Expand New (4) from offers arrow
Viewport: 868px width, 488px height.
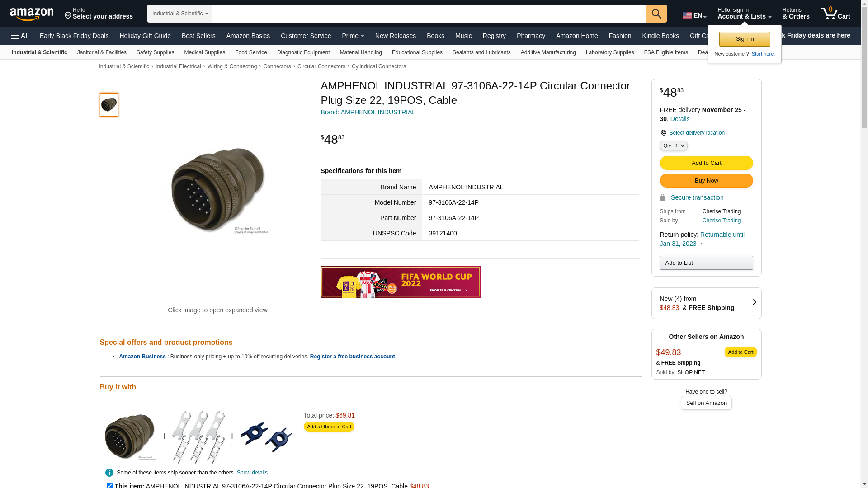click(754, 302)
